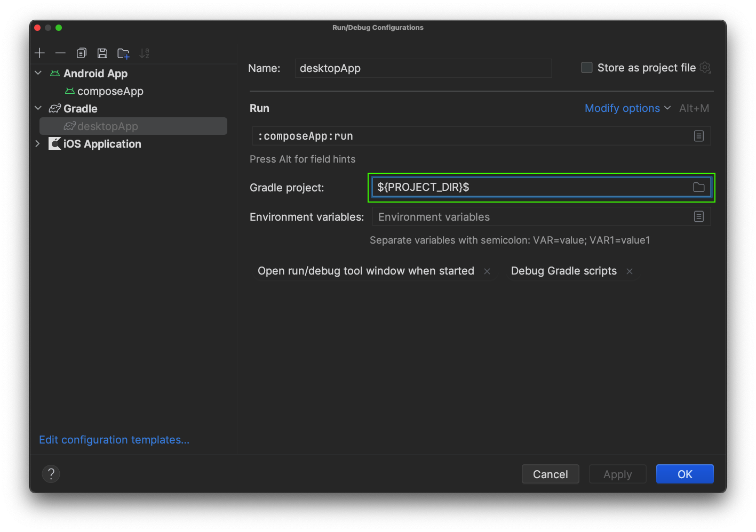Open the Store as project file gear settings
The width and height of the screenshot is (756, 532).
705,68
